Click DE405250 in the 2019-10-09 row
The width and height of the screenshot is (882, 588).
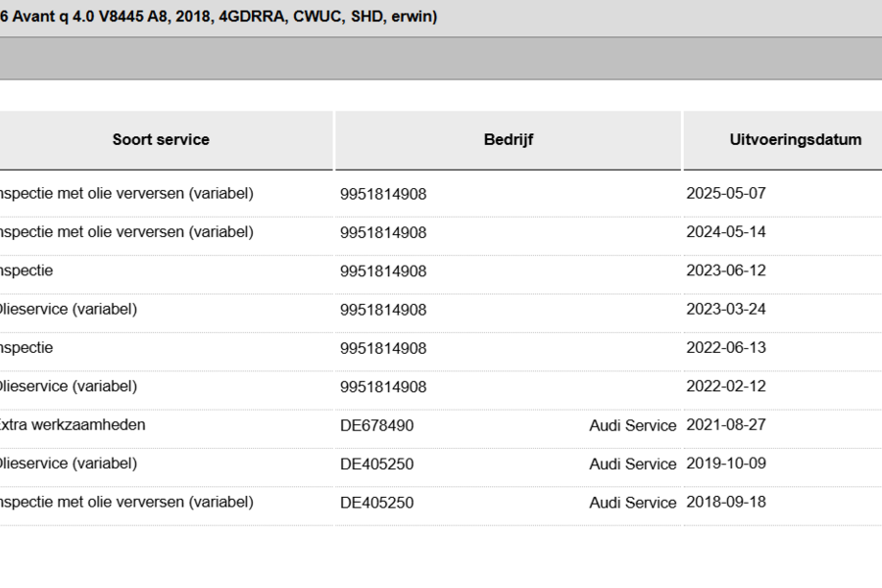[376, 464]
